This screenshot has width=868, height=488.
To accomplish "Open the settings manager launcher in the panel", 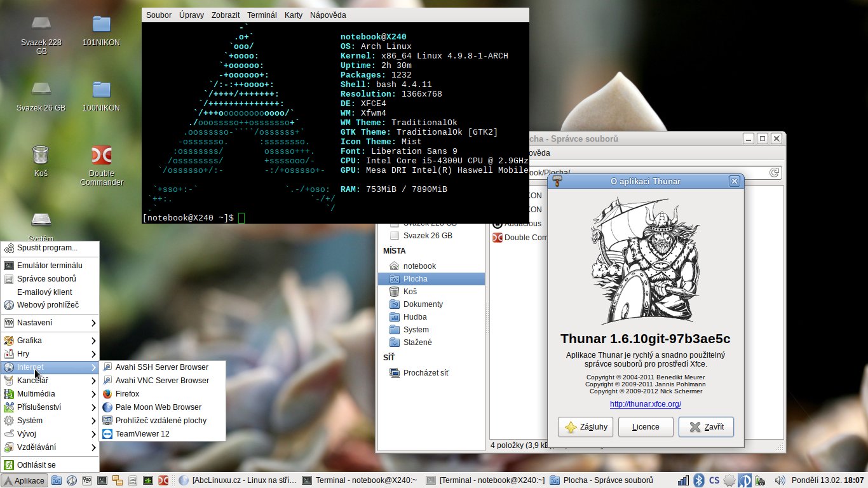I will (x=87, y=480).
